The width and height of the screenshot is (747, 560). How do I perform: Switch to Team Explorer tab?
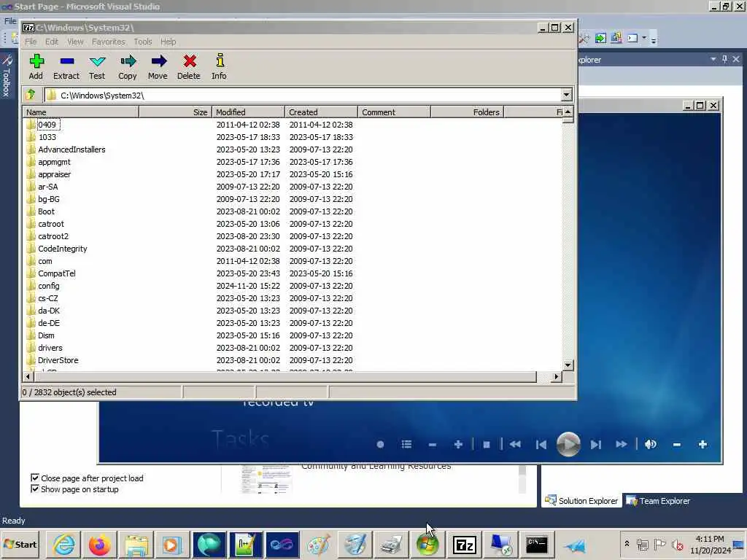pyautogui.click(x=658, y=501)
